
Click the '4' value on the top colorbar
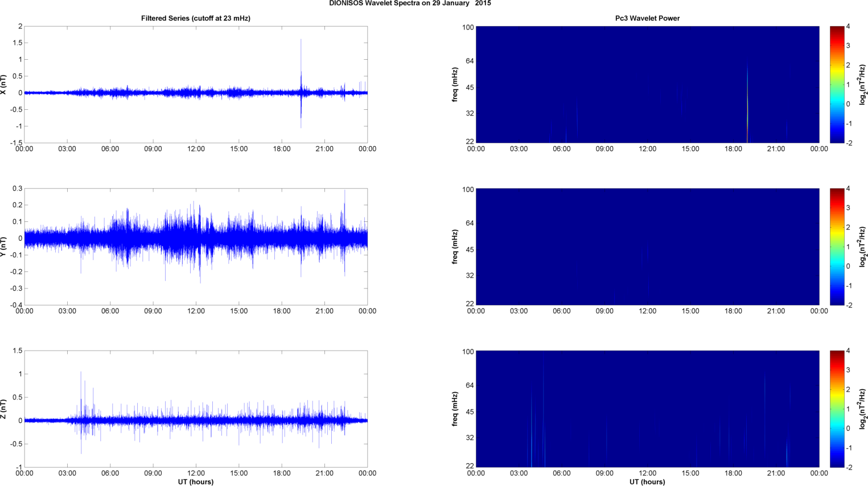848,26
